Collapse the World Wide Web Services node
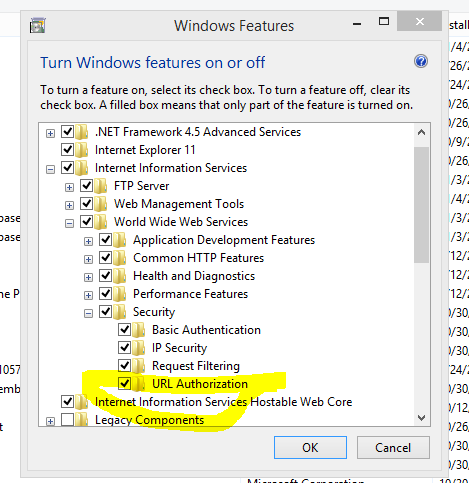 pos(69,224)
